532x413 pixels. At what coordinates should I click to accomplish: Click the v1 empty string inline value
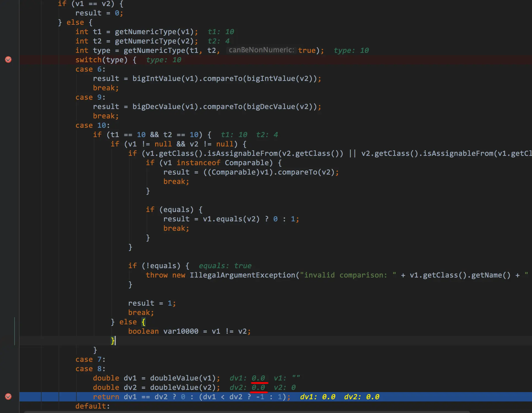coord(287,378)
